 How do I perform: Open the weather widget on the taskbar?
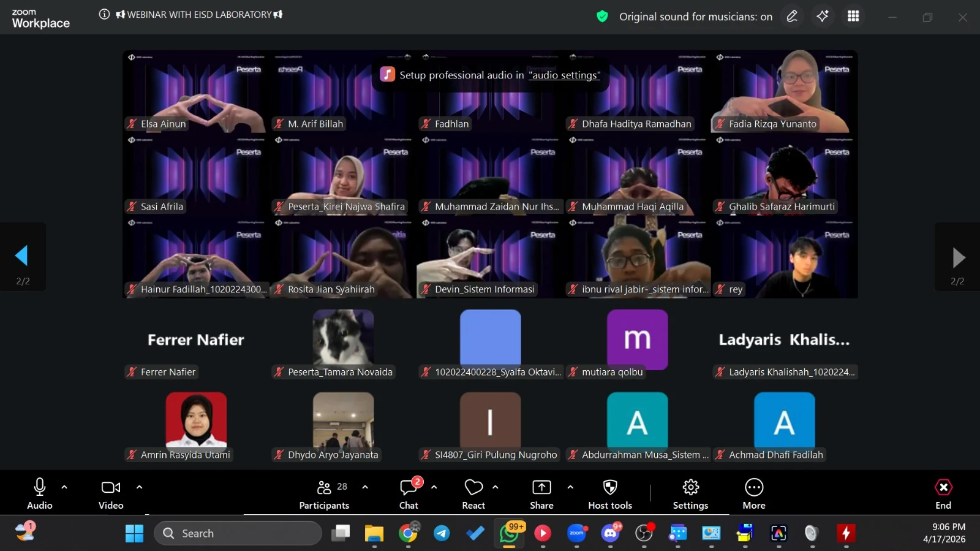(25, 531)
